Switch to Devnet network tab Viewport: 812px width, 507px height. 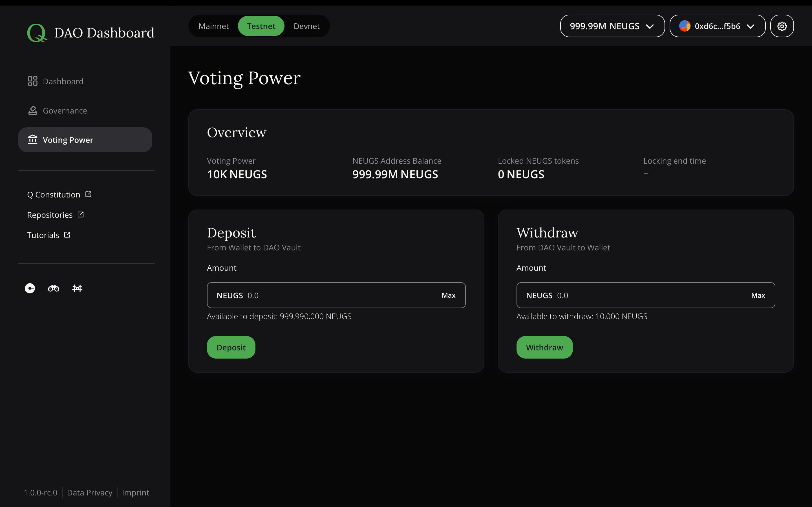[306, 26]
